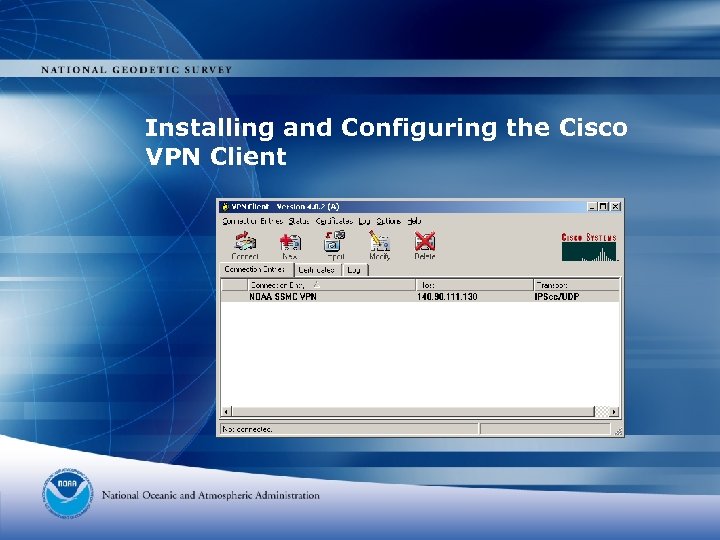This screenshot has height=540, width=720.
Task: Minimize the VPN Client window
Action: tap(593, 207)
